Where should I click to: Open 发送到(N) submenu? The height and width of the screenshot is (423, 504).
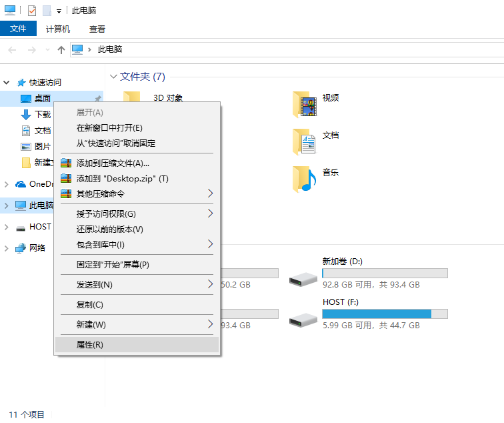click(x=137, y=285)
